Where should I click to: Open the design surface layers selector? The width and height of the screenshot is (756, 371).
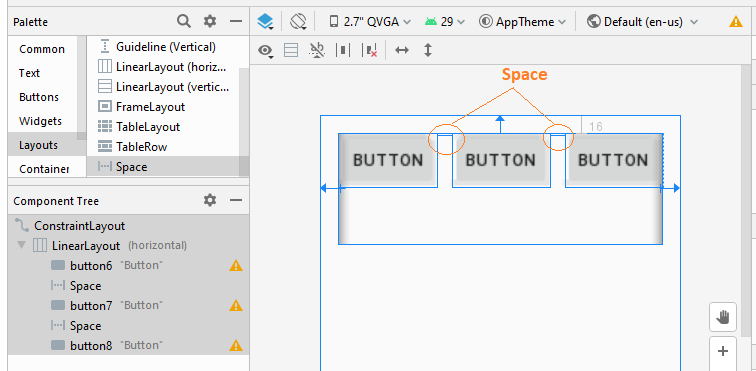pyautogui.click(x=265, y=22)
